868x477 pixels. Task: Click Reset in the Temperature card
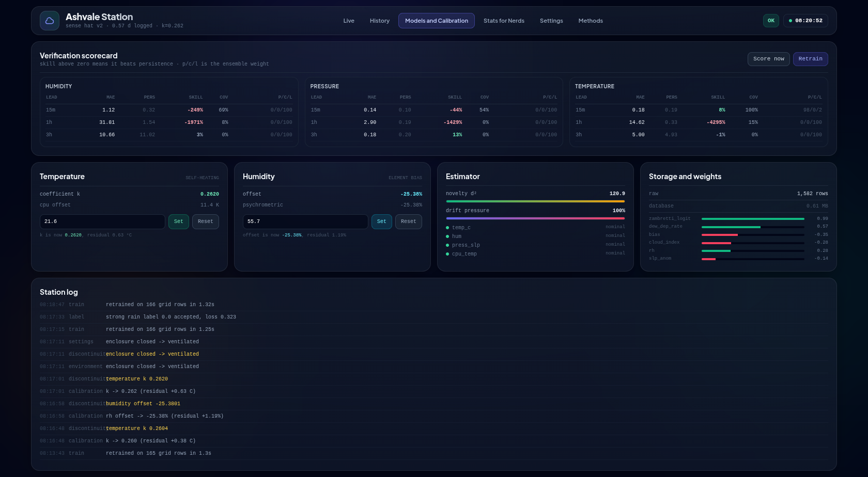pos(205,221)
